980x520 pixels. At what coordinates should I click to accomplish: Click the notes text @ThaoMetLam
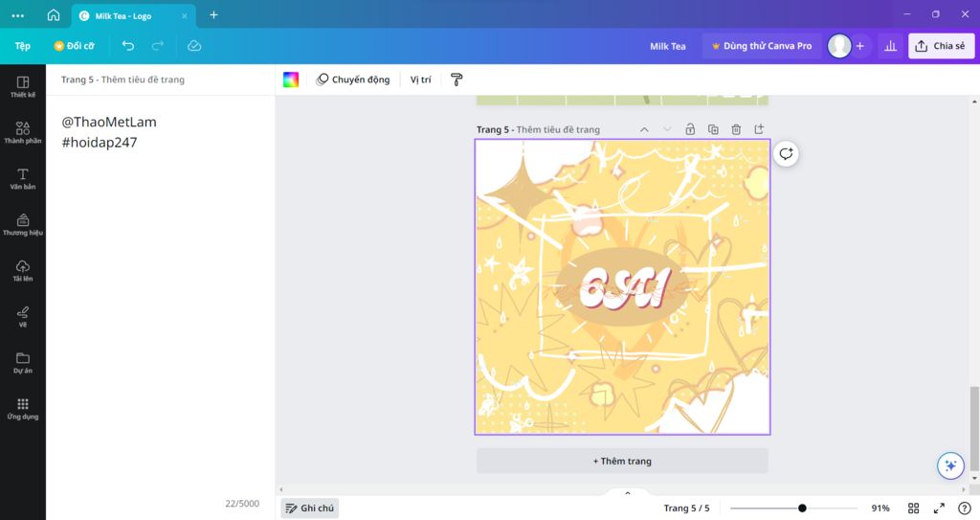coord(109,122)
